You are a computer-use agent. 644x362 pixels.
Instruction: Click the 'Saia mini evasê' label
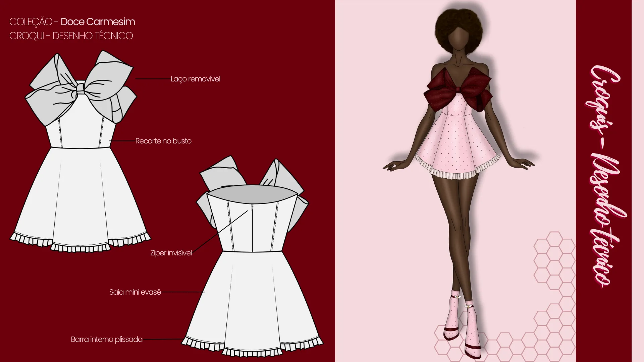[135, 292]
